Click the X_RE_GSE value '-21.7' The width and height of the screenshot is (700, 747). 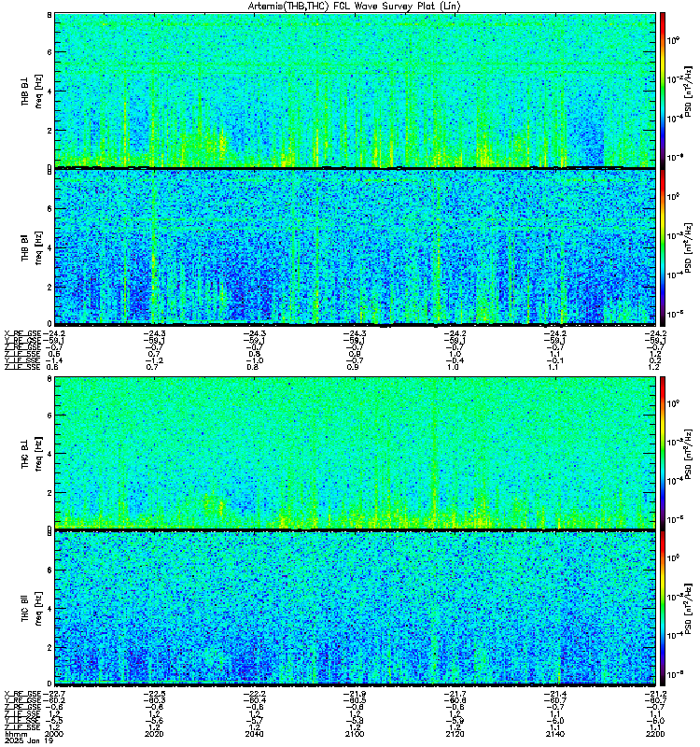(x=455, y=694)
